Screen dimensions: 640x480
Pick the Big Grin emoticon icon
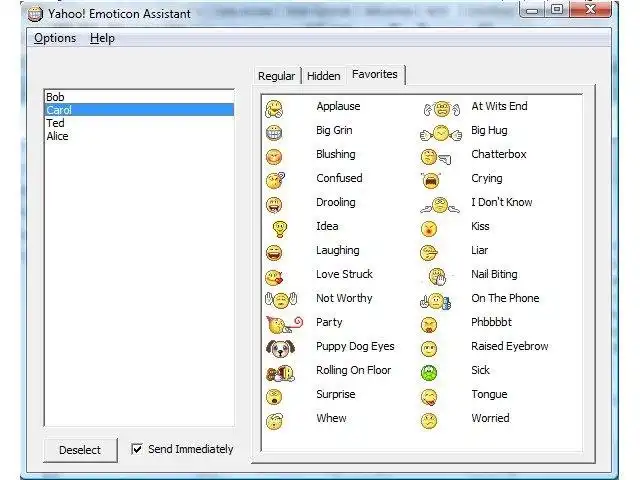click(274, 133)
